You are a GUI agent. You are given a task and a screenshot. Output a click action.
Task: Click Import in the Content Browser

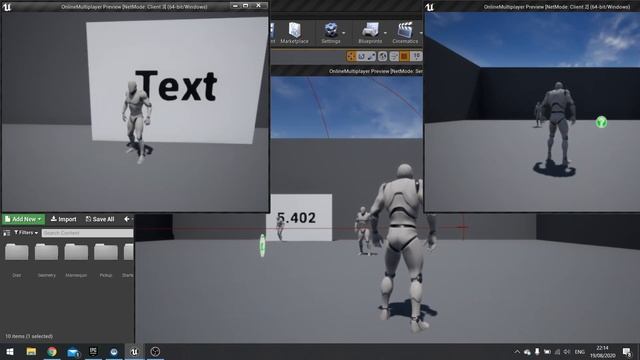tap(63, 219)
